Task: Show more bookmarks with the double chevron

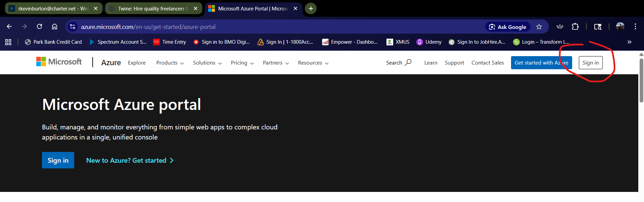Action: [629, 42]
